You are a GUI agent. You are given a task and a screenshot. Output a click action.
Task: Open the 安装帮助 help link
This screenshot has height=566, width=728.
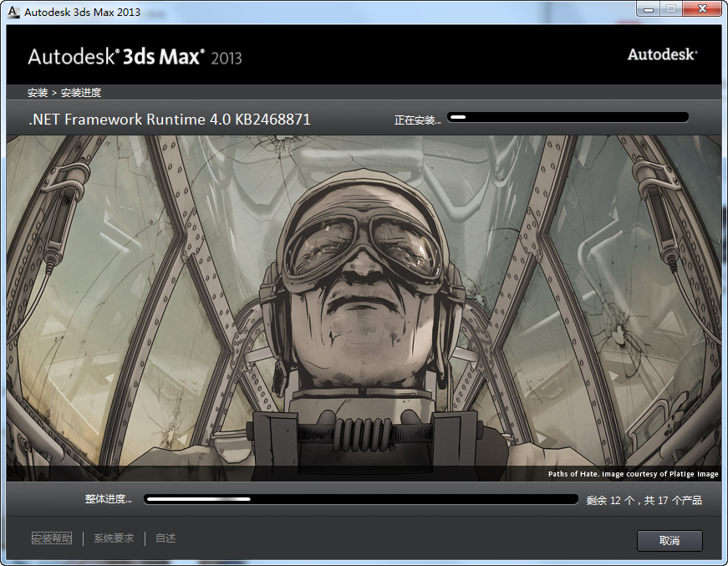pos(52,538)
